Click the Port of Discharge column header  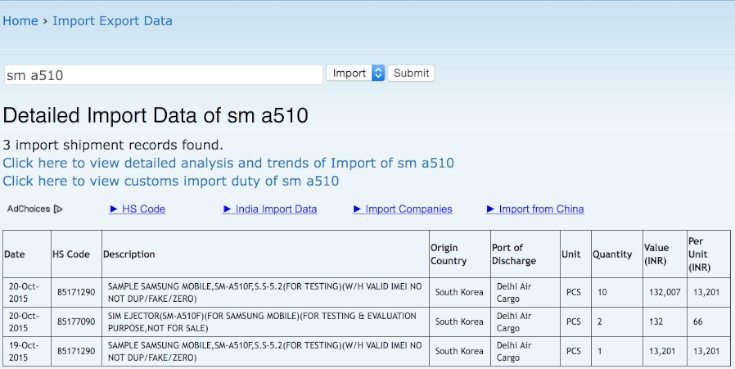click(525, 254)
